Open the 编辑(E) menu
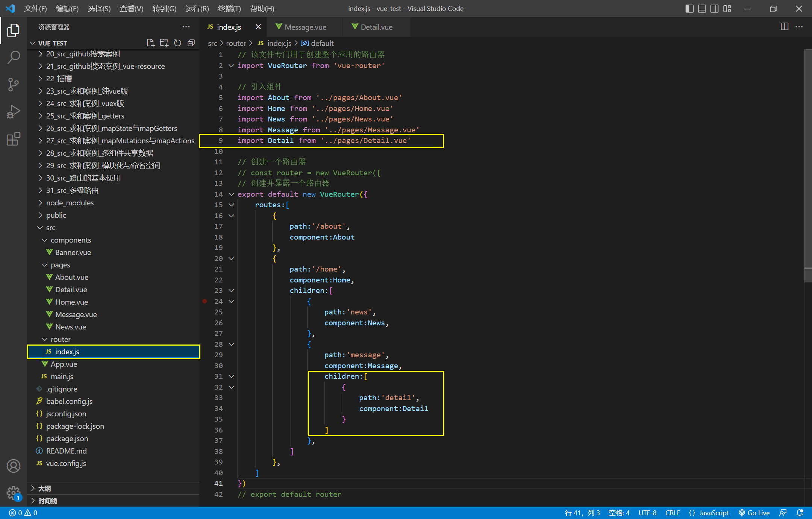 click(67, 8)
